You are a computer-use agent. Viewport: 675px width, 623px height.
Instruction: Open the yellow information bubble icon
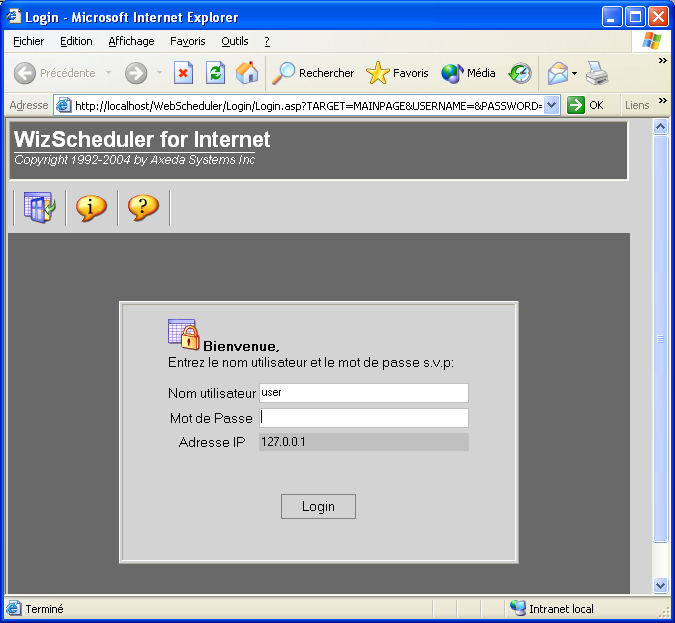point(91,208)
